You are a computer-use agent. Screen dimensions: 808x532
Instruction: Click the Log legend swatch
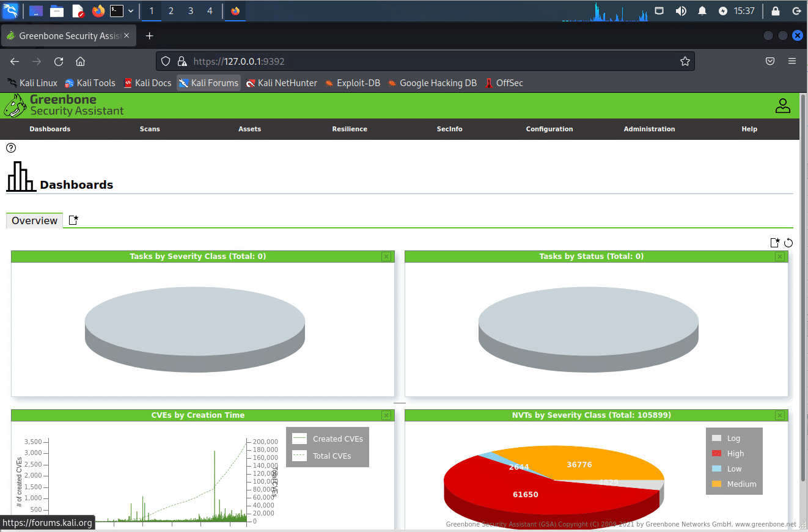[717, 438]
